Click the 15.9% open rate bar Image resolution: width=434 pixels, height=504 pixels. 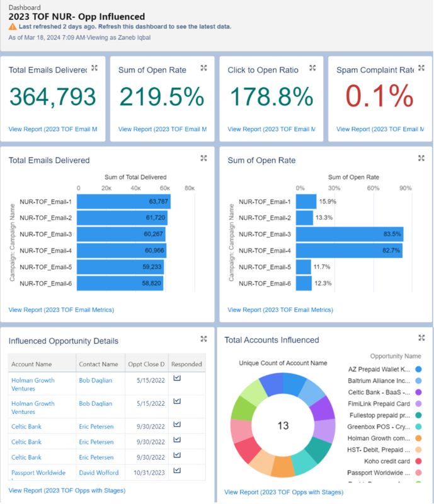[306, 202]
